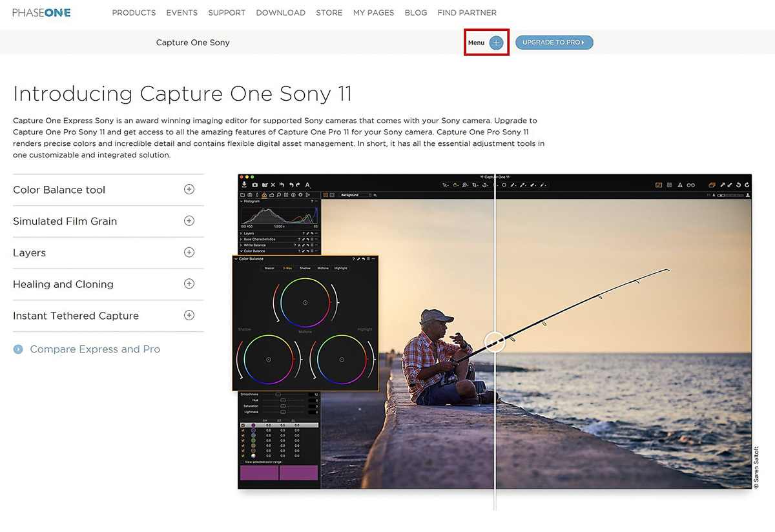775x532 pixels.
Task: Open the Compare Express and Pro link
Action: 95,349
